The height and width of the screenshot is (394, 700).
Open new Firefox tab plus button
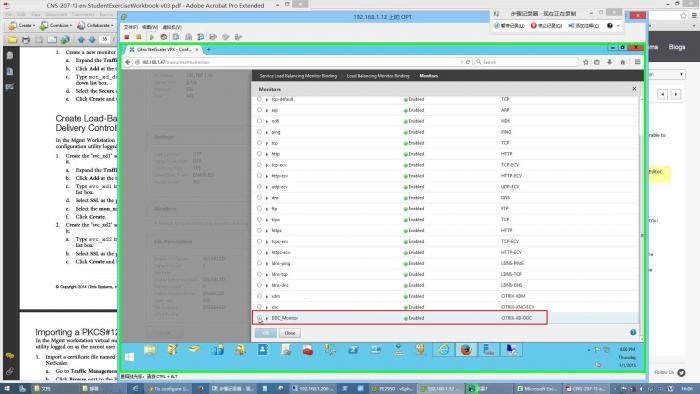(209, 50)
